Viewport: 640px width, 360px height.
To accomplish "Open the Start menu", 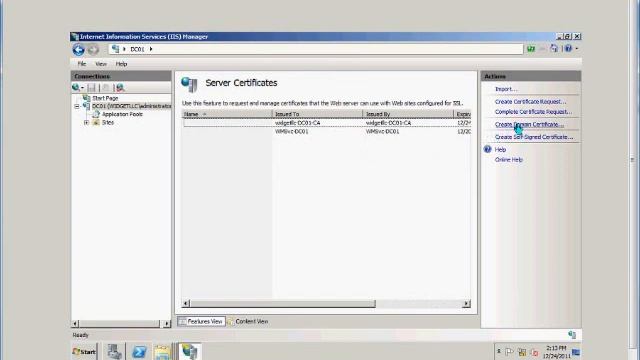I will coord(84,351).
